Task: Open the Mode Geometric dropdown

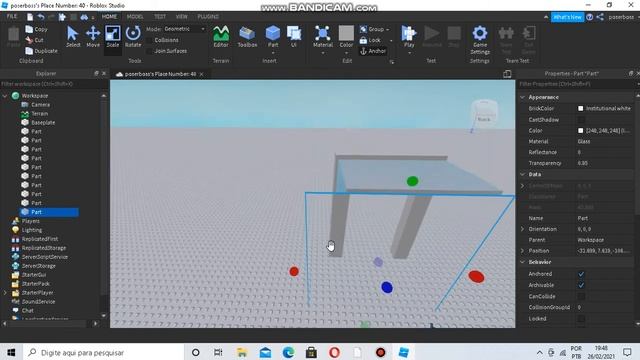Action: coord(184,29)
